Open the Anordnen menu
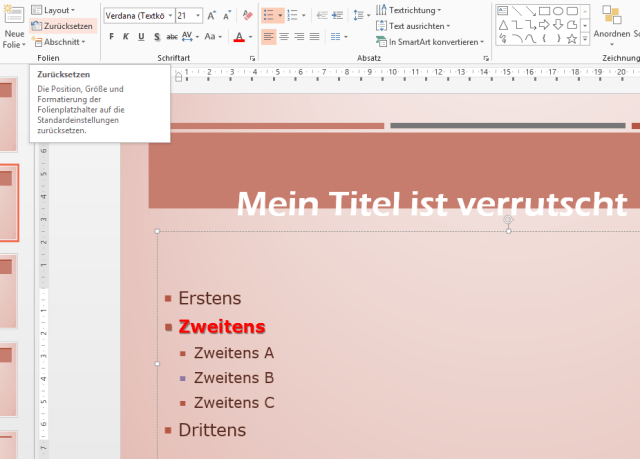Image resolution: width=640 pixels, height=459 pixels. 611,26
